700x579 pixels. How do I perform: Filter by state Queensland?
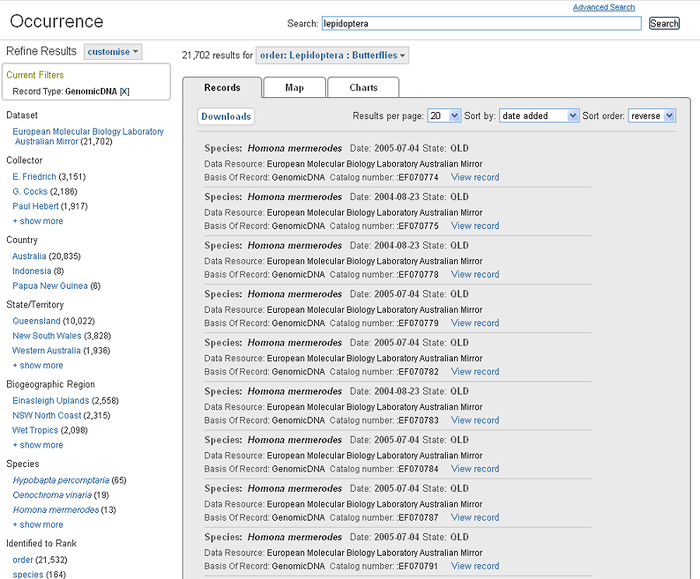click(36, 321)
